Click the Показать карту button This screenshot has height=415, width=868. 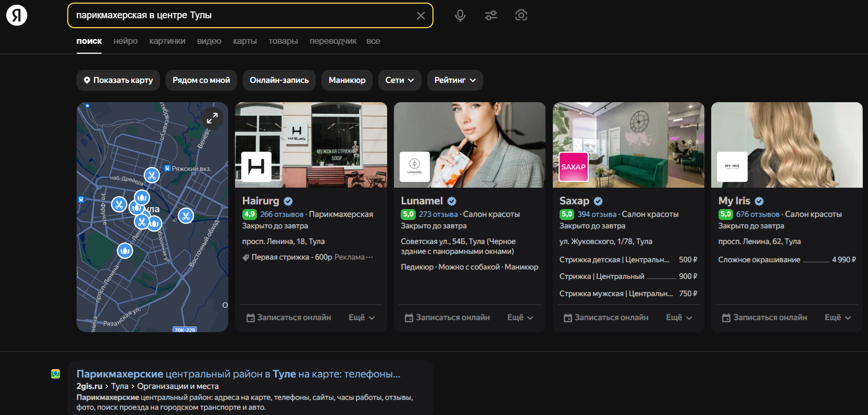pos(118,80)
